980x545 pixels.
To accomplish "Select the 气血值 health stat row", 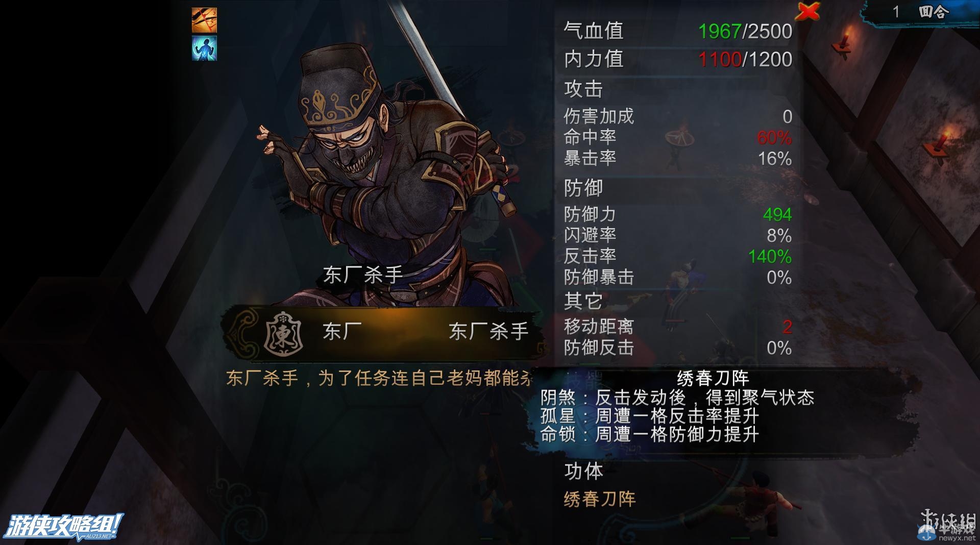I will (x=678, y=31).
